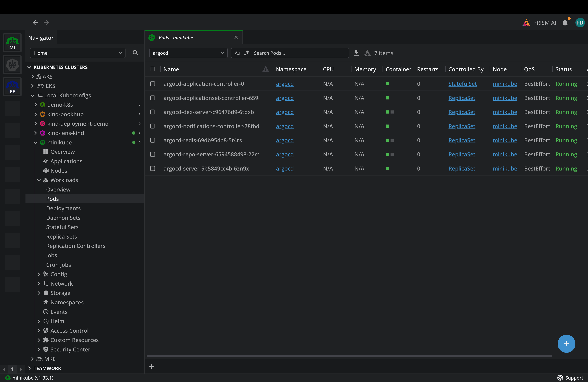Click the Navigator search magnifier icon
588x382 pixels.
(x=135, y=53)
